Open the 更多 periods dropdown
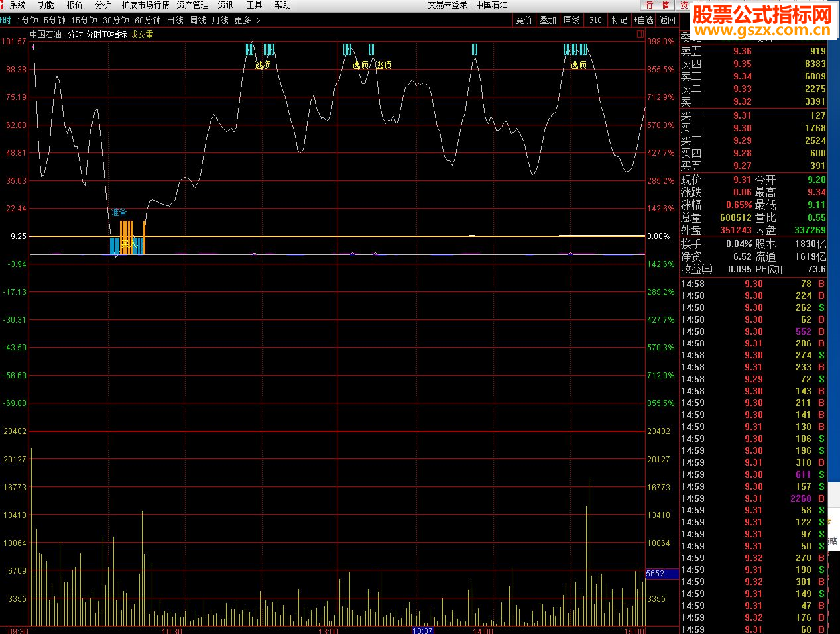The height and width of the screenshot is (634, 840). click(x=243, y=21)
